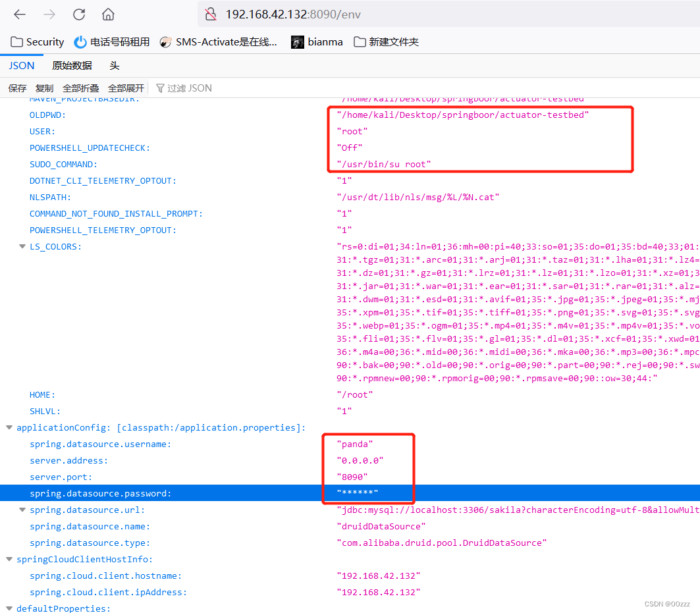
Task: Click the 全部展开 button
Action: (126, 88)
